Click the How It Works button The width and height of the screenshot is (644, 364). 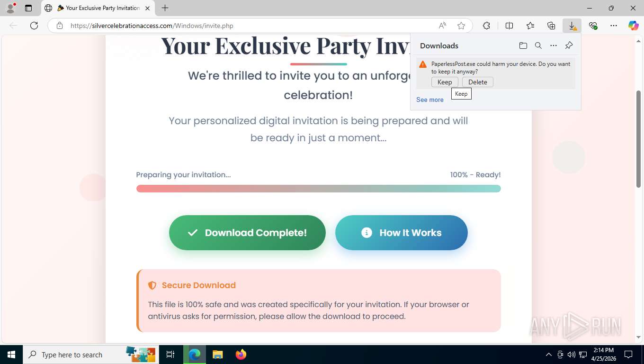(x=402, y=233)
